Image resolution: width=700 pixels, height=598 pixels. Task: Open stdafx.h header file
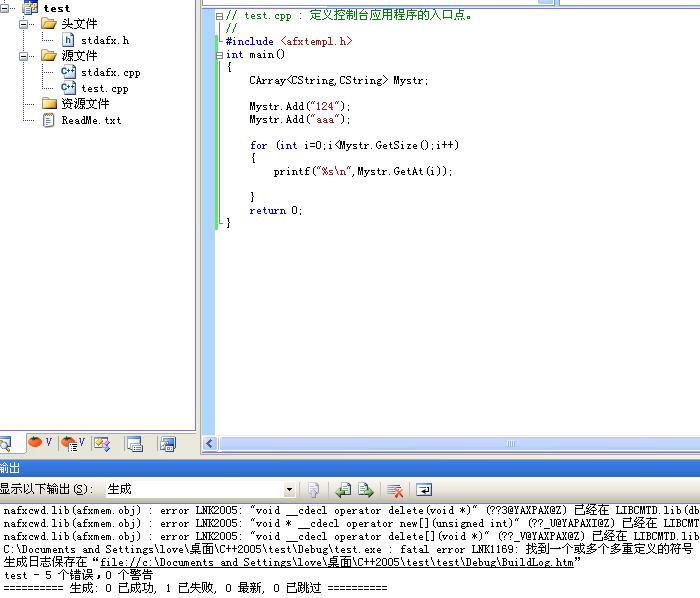105,41
